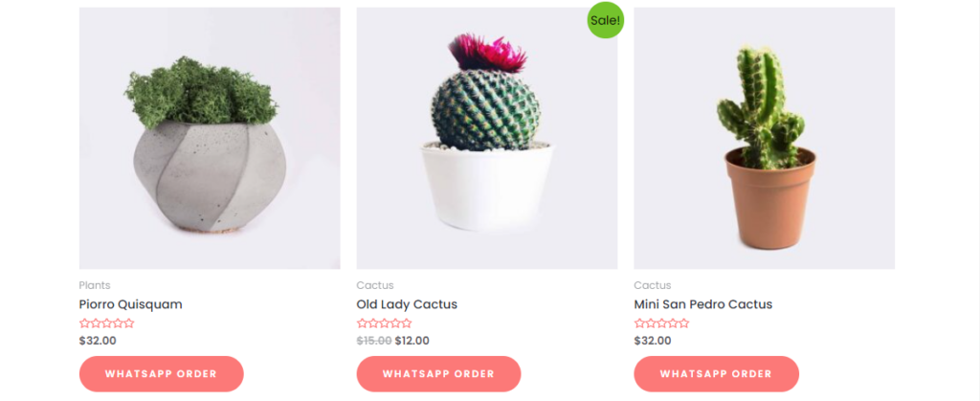Click WhatsApp Order for Piorro Quisquam

[x=161, y=373]
